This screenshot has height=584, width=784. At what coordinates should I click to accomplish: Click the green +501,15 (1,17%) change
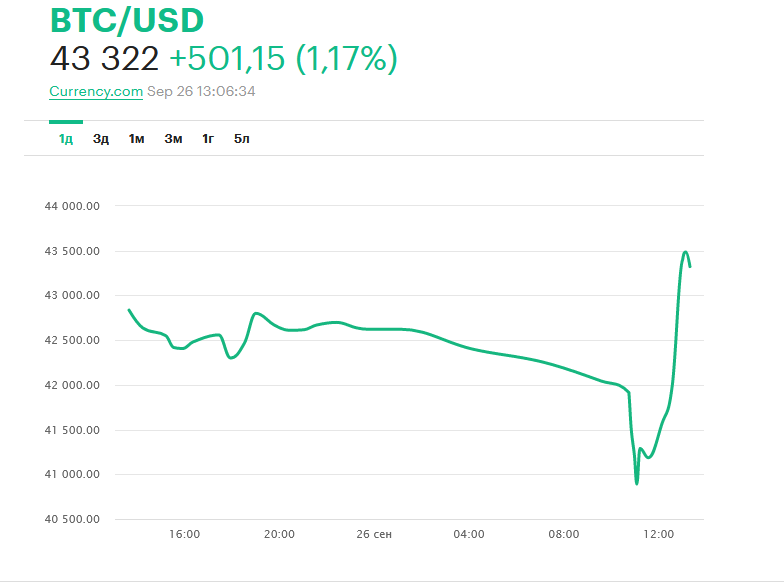(283, 59)
